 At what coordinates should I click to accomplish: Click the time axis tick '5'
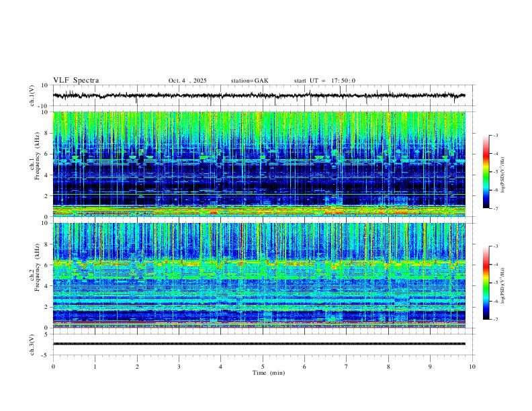pyautogui.click(x=263, y=367)
